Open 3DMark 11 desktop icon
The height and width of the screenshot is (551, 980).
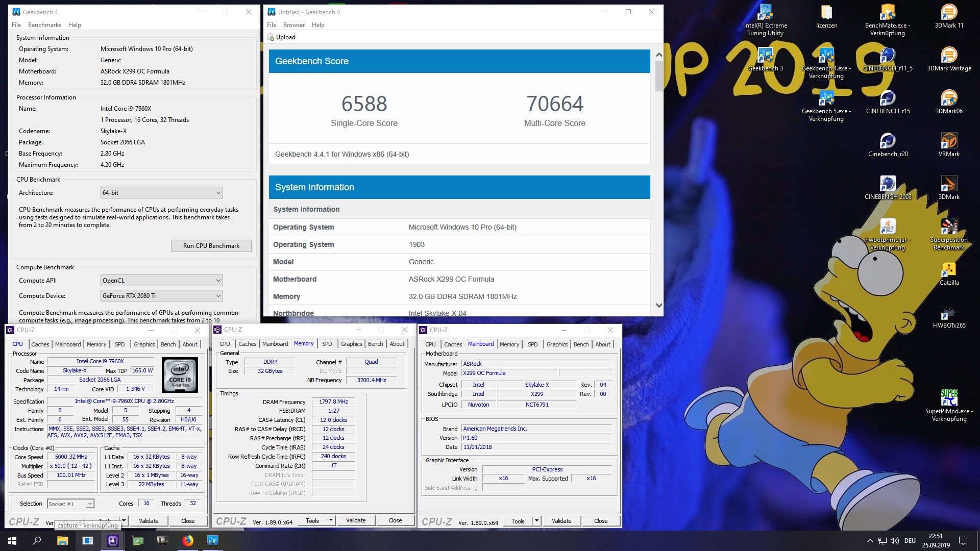pyautogui.click(x=949, y=16)
